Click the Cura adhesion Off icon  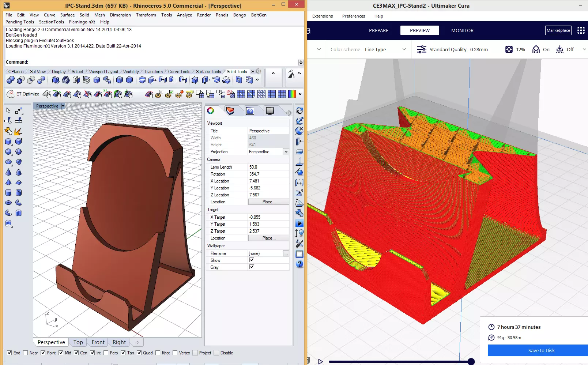[560, 49]
